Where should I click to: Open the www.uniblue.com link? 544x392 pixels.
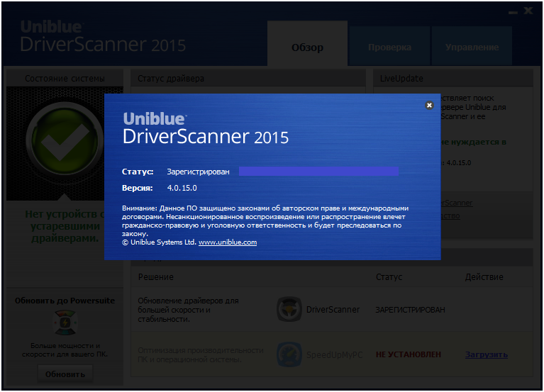pos(228,242)
